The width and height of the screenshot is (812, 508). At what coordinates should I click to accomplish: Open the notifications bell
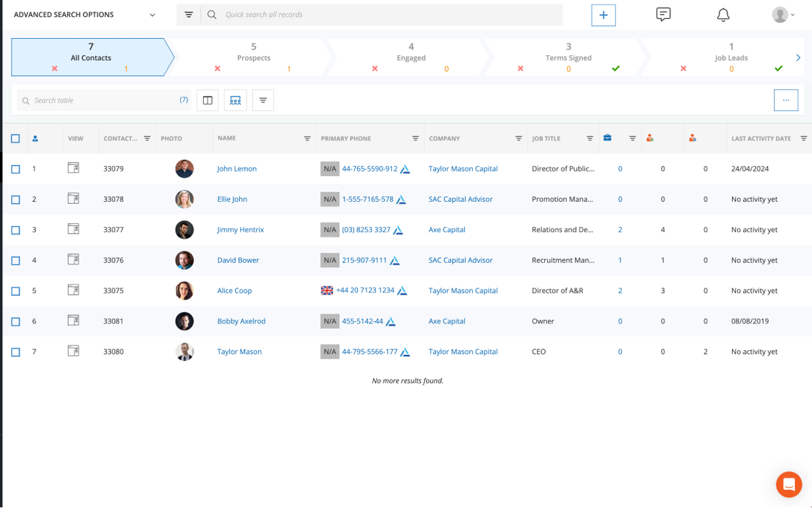(723, 14)
